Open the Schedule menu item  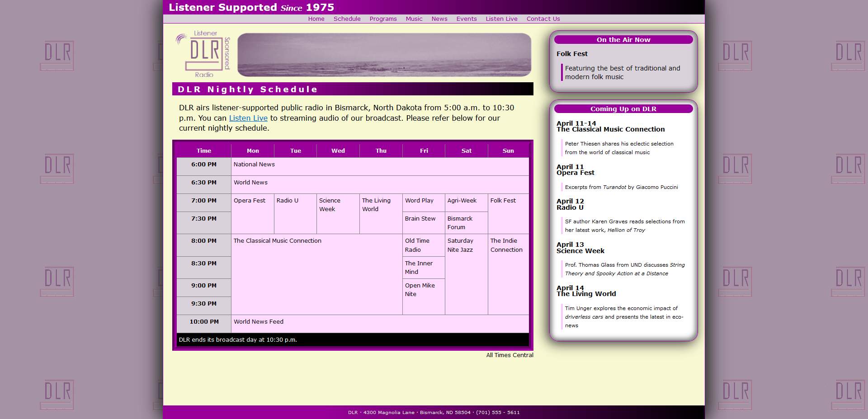347,19
